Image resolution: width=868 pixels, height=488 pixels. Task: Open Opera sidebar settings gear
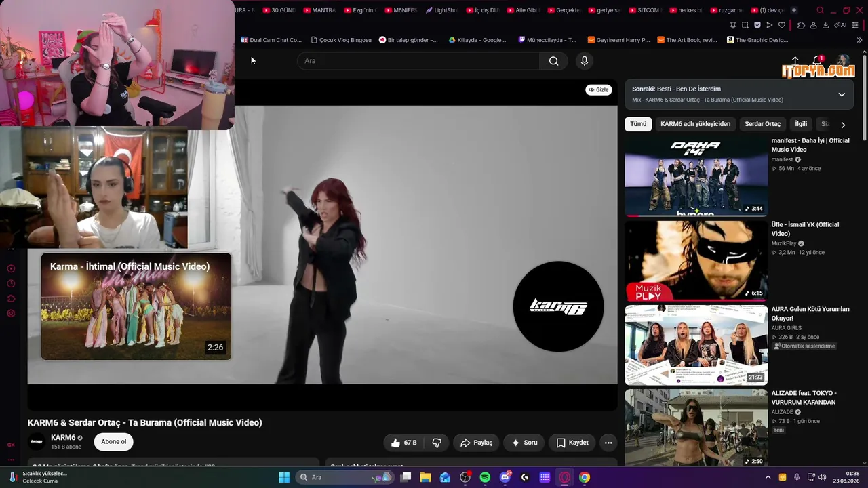point(11,313)
